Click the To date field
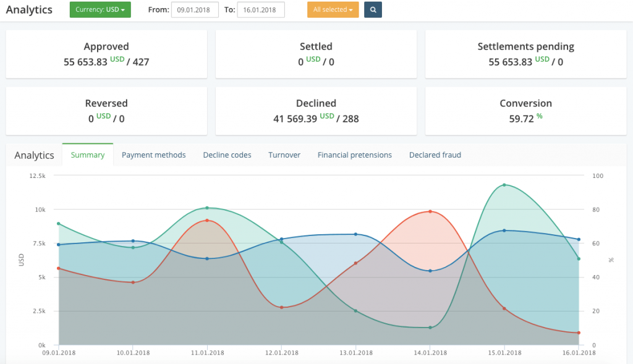The width and height of the screenshot is (633, 364). [260, 10]
